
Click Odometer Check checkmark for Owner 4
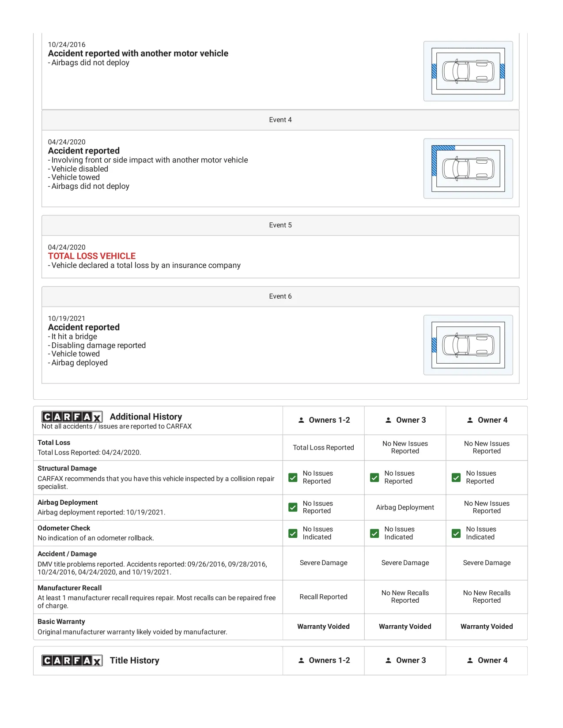click(x=456, y=533)
